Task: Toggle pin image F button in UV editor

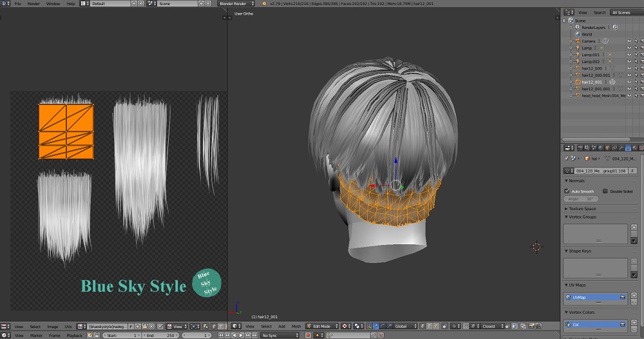Action: click(131, 326)
